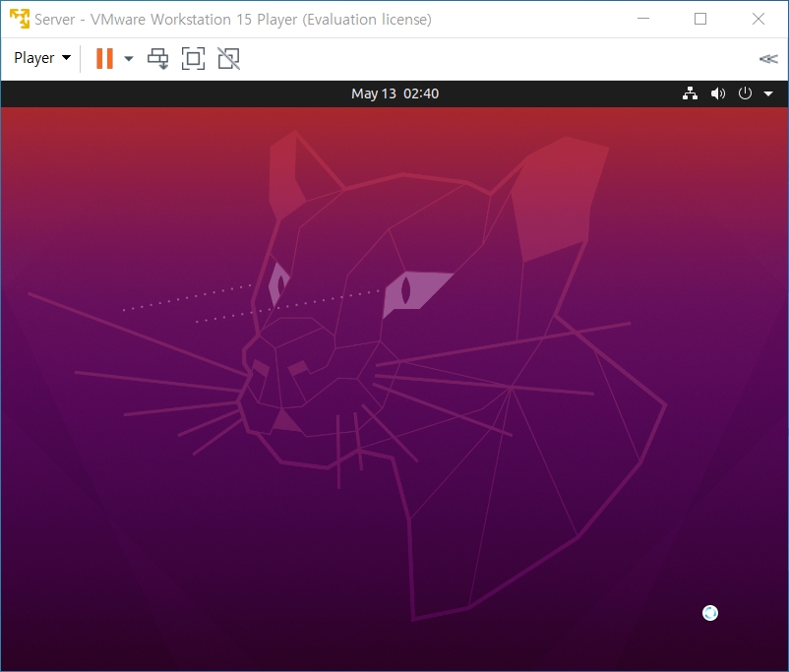Click the Ubuntu wired network status icon
The width and height of the screenshot is (789, 672).
[x=690, y=93]
